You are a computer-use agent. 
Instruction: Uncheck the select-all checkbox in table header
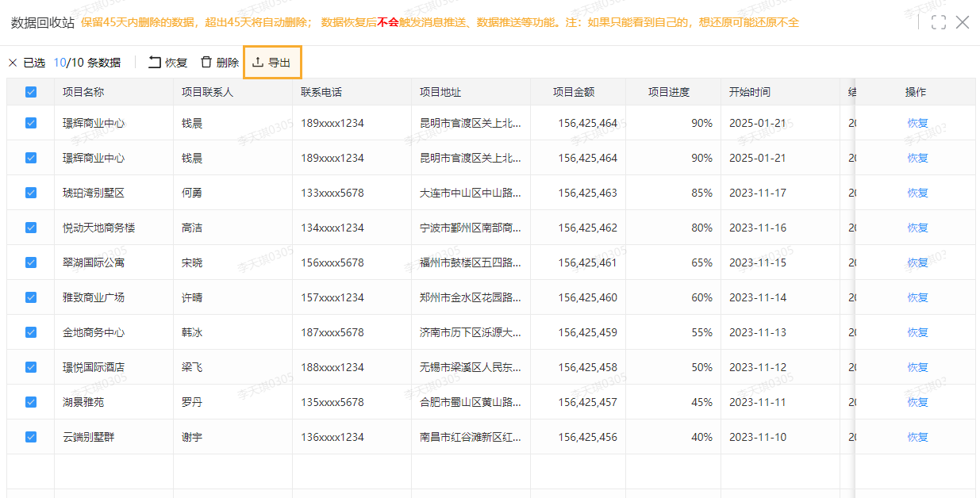pyautogui.click(x=30, y=92)
